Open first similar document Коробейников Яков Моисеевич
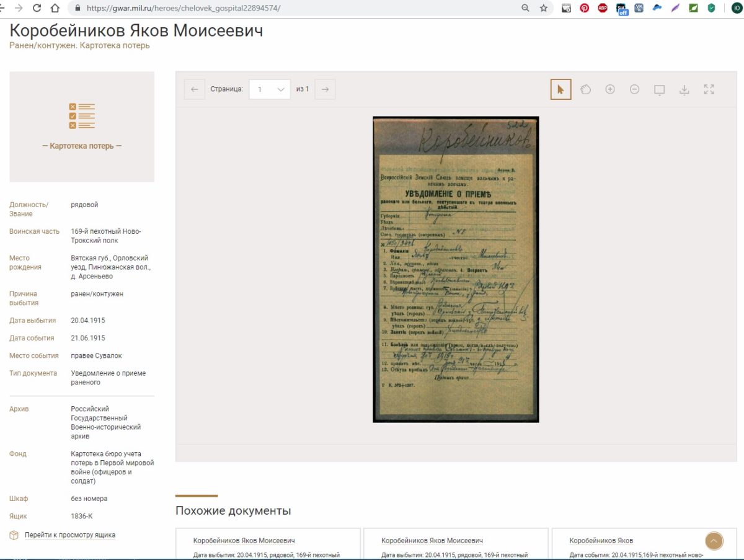Image resolution: width=744 pixels, height=560 pixels. click(244, 540)
